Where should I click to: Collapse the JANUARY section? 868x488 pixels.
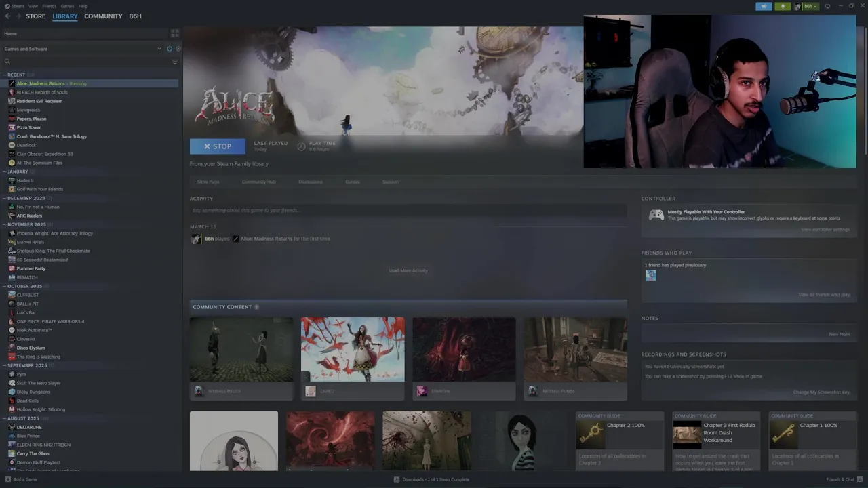(5, 171)
